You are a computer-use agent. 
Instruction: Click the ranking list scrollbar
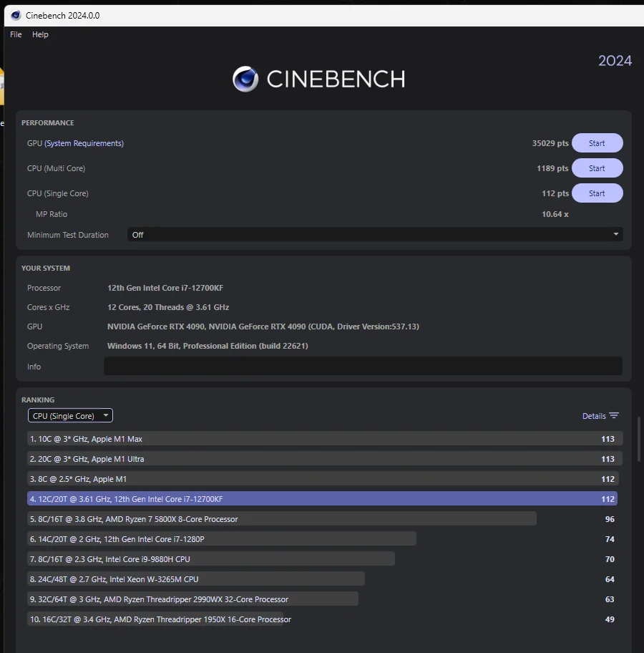[x=639, y=439]
